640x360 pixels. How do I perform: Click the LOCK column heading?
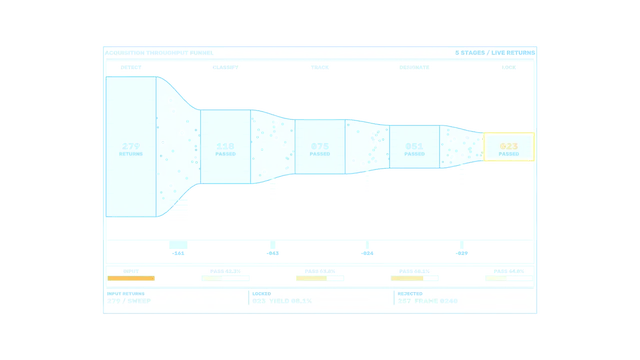click(509, 67)
